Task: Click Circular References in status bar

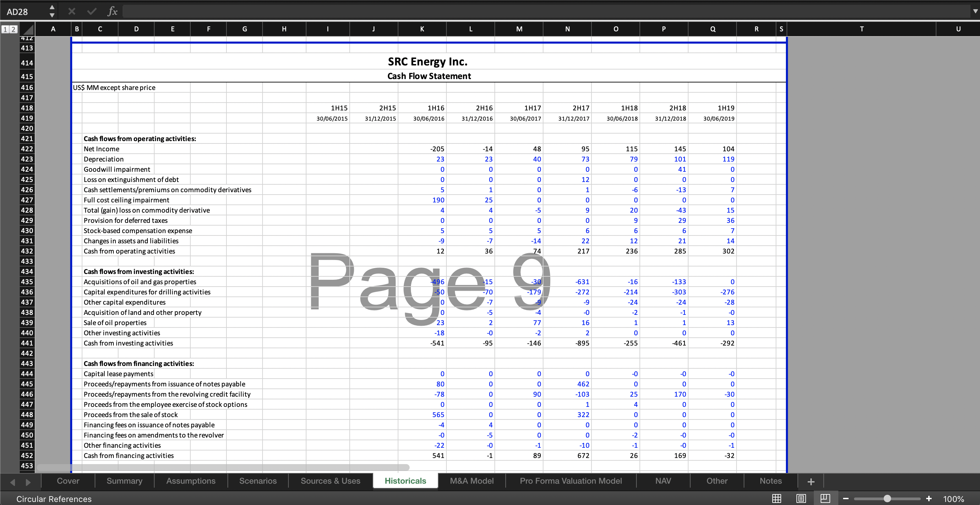Action: pos(54,499)
